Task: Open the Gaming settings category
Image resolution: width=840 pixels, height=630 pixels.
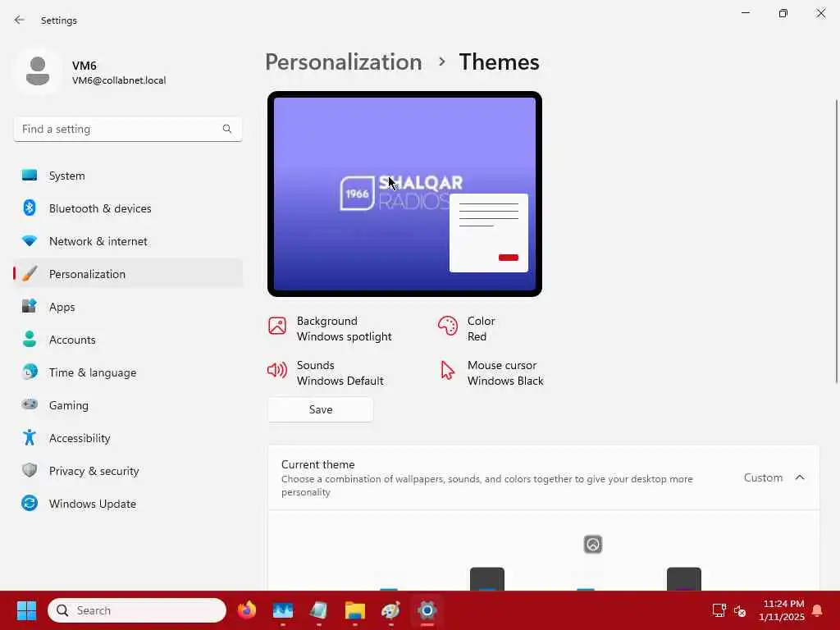Action: pyautogui.click(x=127, y=405)
